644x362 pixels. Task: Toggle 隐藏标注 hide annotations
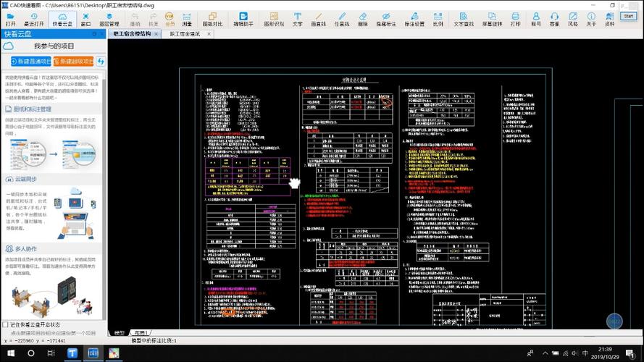(x=386, y=20)
